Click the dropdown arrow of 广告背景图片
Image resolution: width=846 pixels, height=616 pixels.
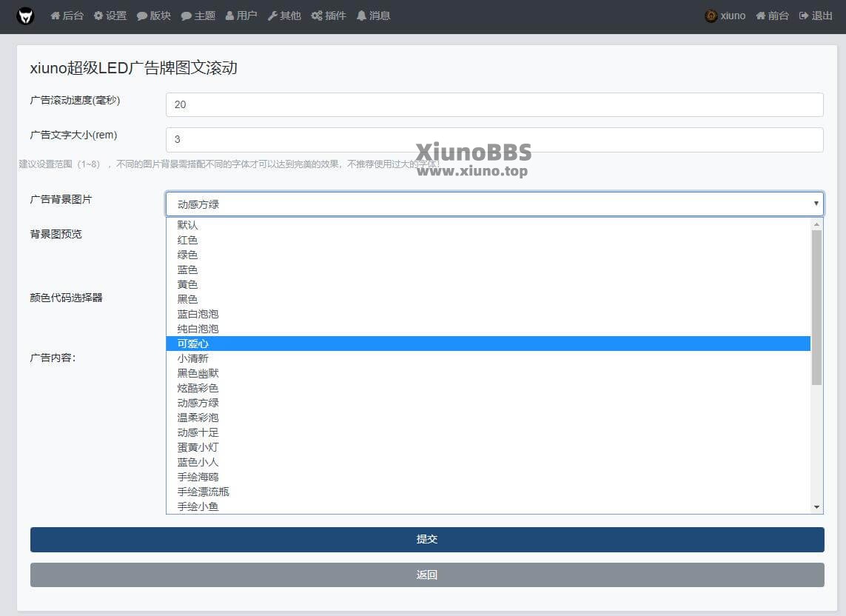816,204
